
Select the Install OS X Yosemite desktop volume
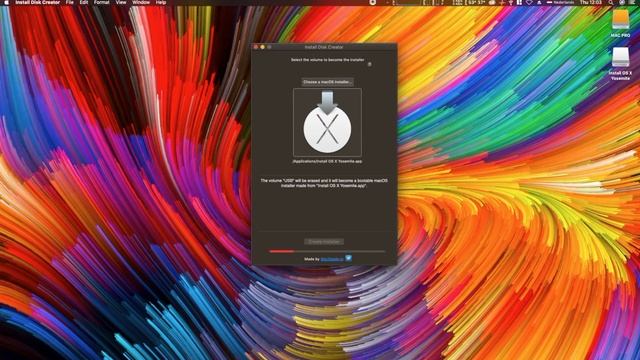620,64
